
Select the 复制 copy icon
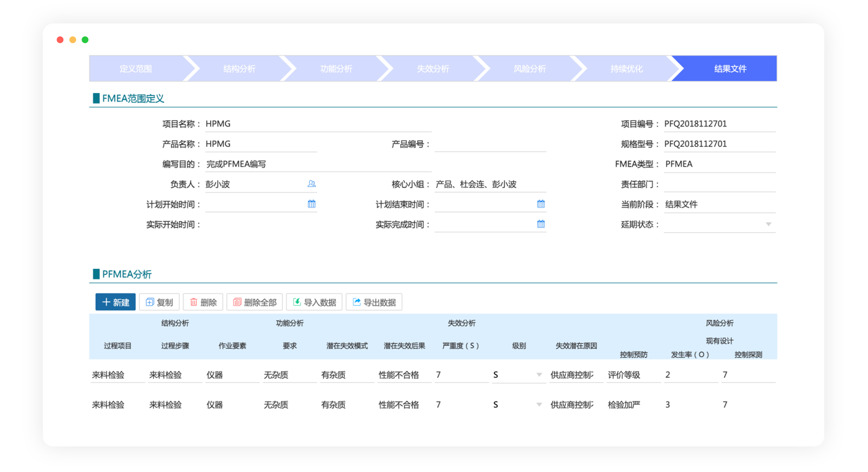pyautogui.click(x=149, y=302)
